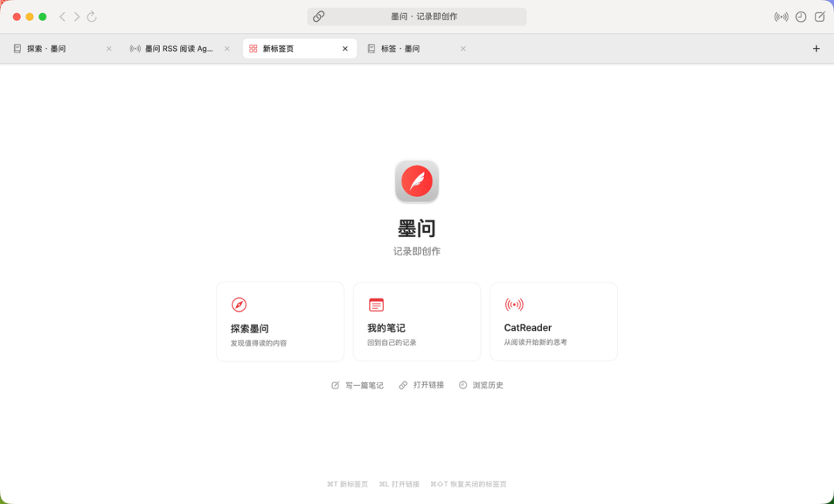Click the 从阅读开始新的思考 description text
The height and width of the screenshot is (504, 834).
(x=536, y=343)
